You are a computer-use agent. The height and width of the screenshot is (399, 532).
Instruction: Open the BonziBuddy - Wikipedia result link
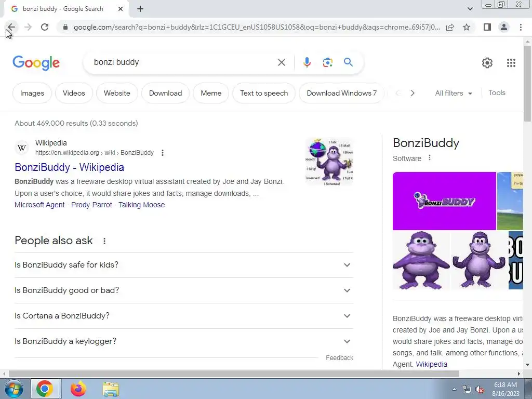coord(69,167)
